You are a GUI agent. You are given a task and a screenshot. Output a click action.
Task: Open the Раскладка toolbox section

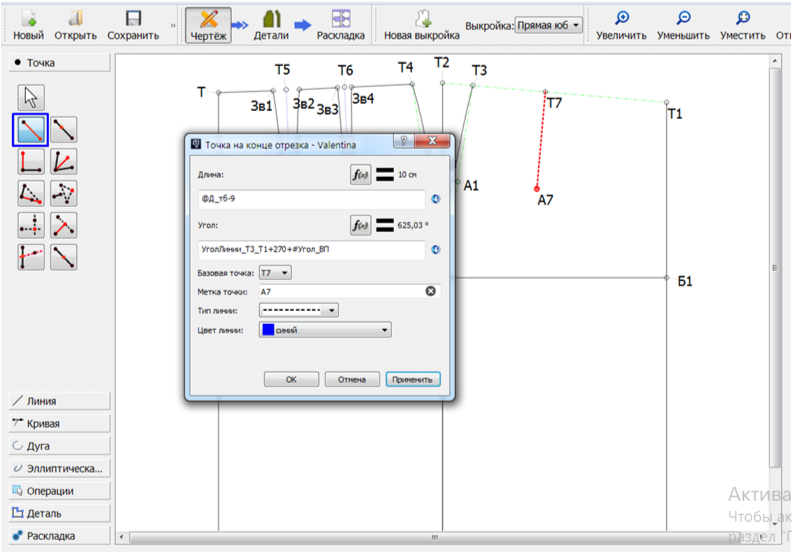60,536
